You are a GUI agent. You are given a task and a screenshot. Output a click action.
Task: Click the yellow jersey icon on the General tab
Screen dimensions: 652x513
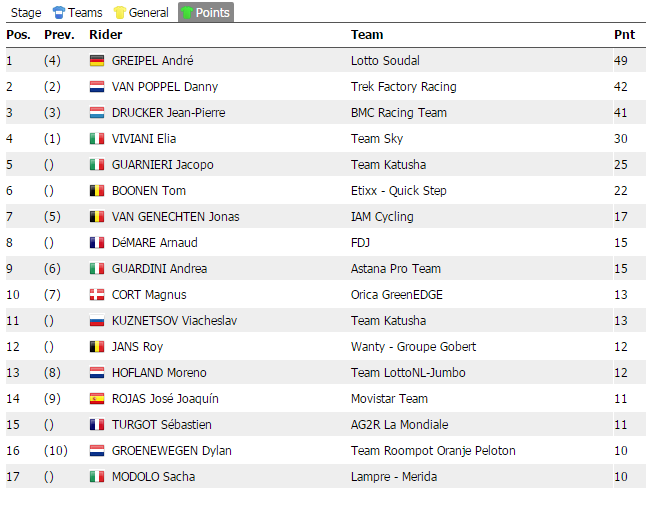pyautogui.click(x=120, y=13)
